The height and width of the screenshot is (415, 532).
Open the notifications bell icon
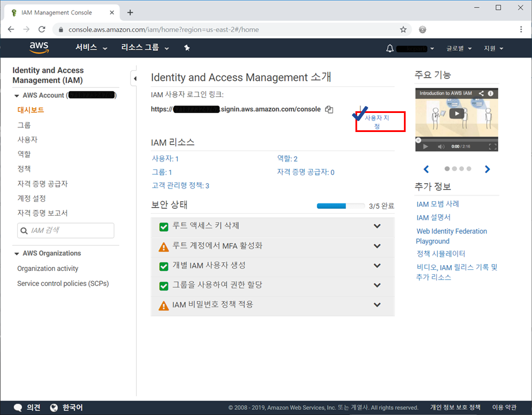tap(390, 48)
